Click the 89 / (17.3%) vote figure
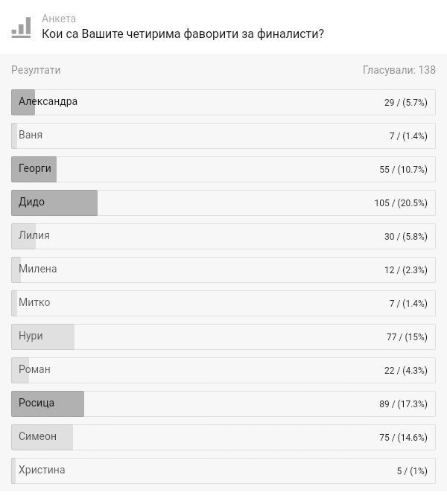The width and height of the screenshot is (447, 504). tap(403, 404)
